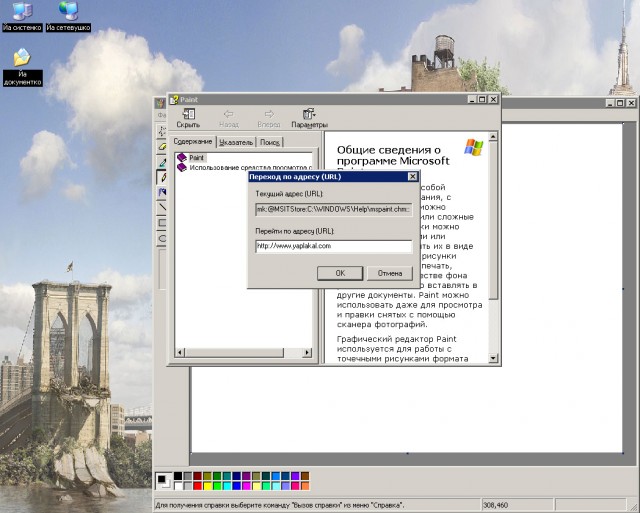The width and height of the screenshot is (640, 513).
Task: Click the Назад arrow in Help toolbar
Action: pyautogui.click(x=229, y=118)
